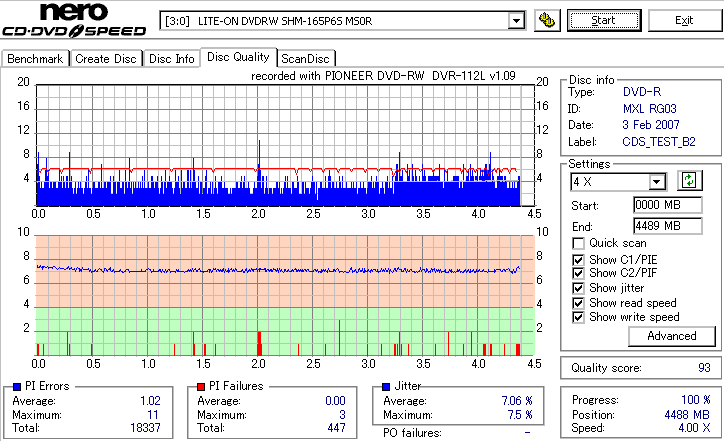The height and width of the screenshot is (441, 724).
Task: Click the PI Errors maximum 11
Action: [x=153, y=415]
